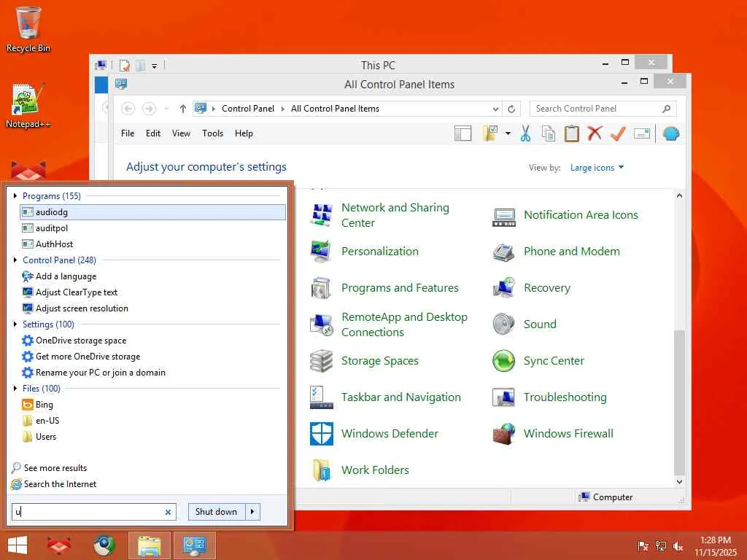The height and width of the screenshot is (560, 747).
Task: Click the Control Panel vertical scrollbar thumb
Action: pos(679,402)
